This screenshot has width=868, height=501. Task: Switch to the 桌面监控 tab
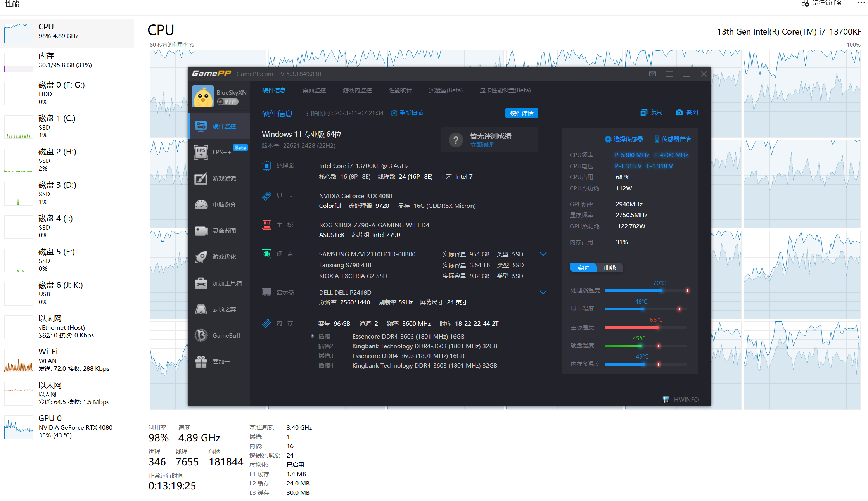pyautogui.click(x=314, y=90)
